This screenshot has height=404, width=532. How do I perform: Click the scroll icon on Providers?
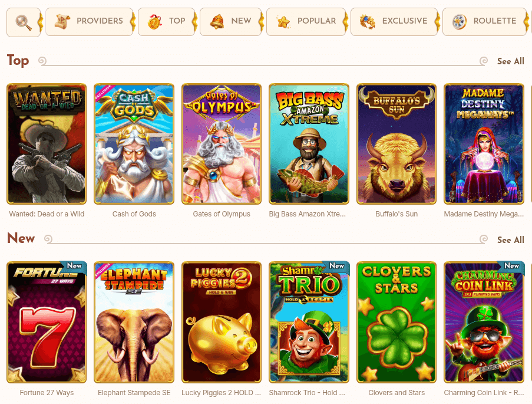coord(62,21)
